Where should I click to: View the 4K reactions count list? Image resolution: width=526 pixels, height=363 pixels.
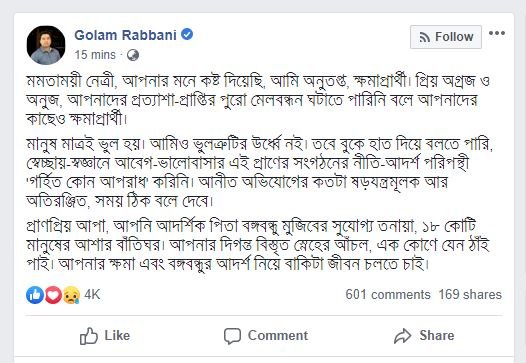point(92,295)
